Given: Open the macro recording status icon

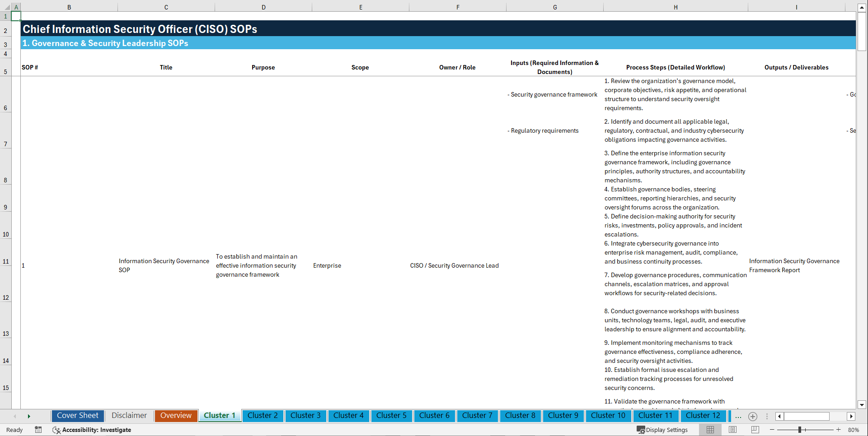Looking at the screenshot, I should (38, 430).
